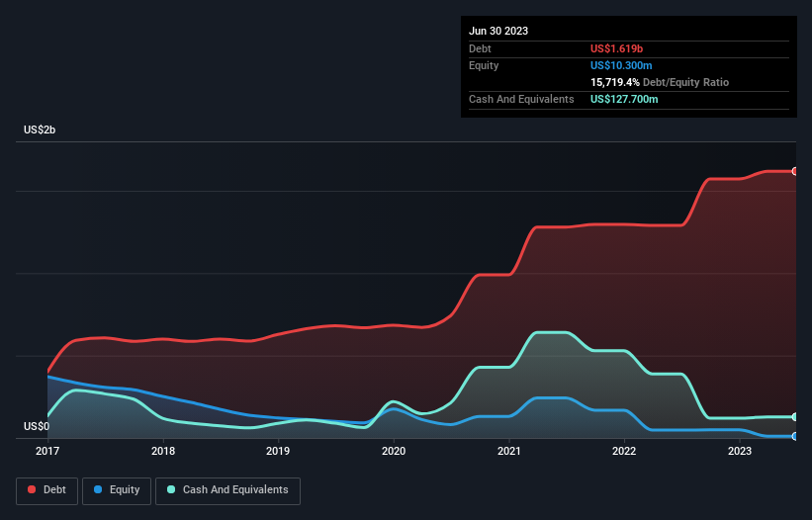Click the US$1.619b debt value
This screenshot has height=520, width=812.
pos(616,48)
